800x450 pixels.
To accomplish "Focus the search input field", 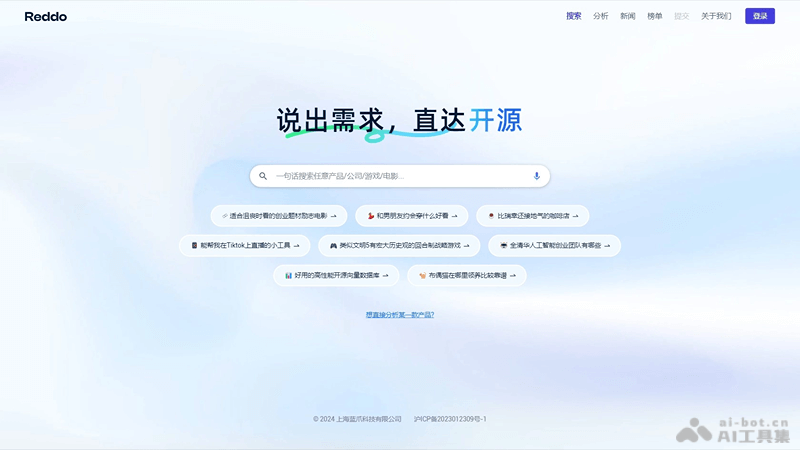I will pyautogui.click(x=400, y=176).
